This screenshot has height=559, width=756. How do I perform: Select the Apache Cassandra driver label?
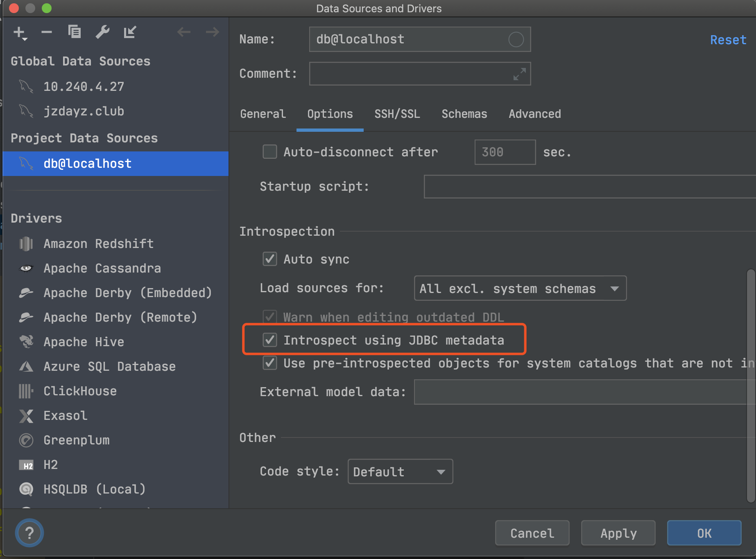(102, 268)
